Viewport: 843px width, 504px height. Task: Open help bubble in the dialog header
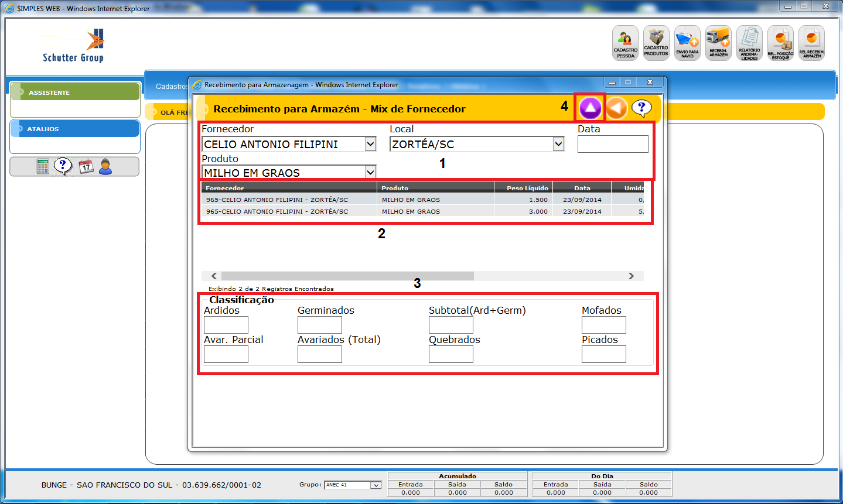tap(641, 108)
